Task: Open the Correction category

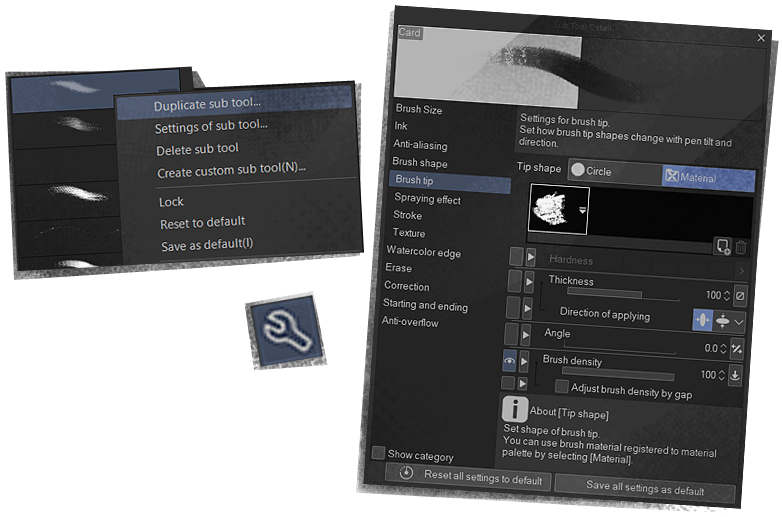Action: [x=406, y=286]
